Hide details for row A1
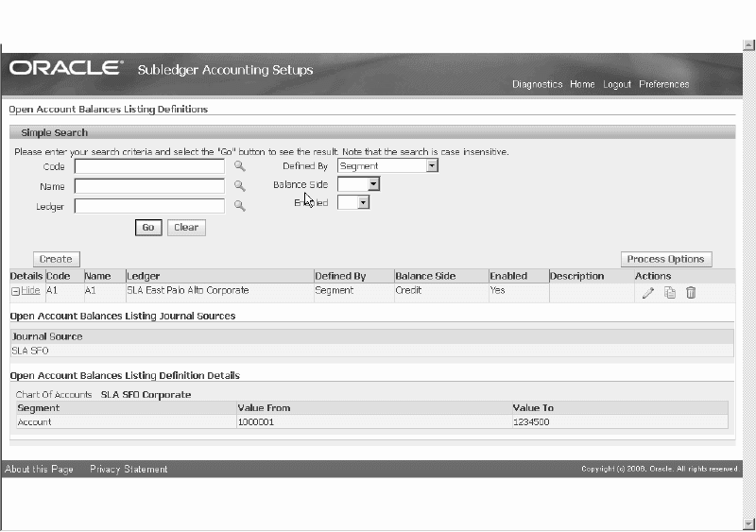The width and height of the screenshot is (756, 532). pos(30,291)
